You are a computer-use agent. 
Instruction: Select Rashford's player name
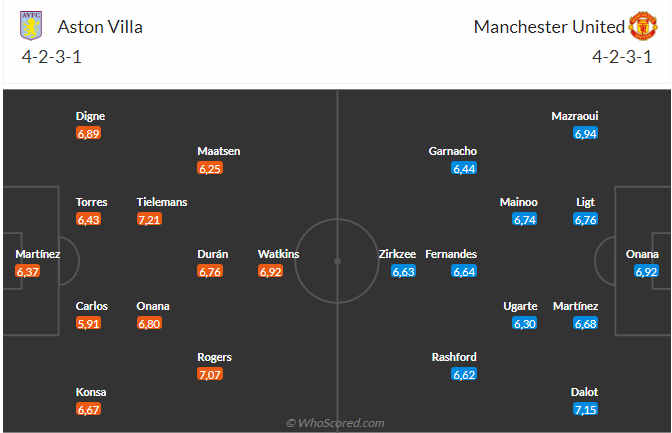[x=454, y=357]
